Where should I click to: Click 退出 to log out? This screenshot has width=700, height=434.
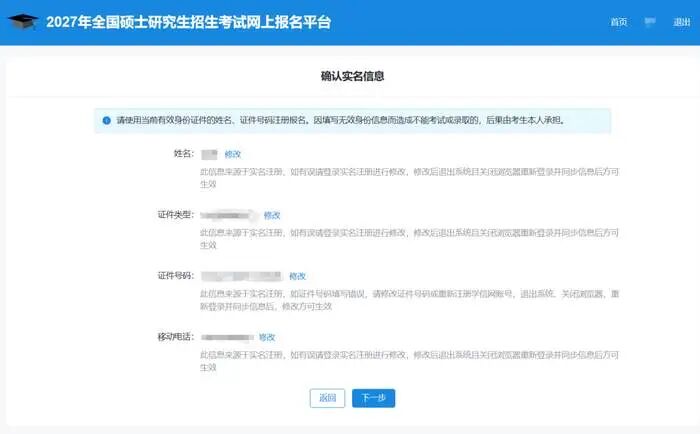(682, 22)
